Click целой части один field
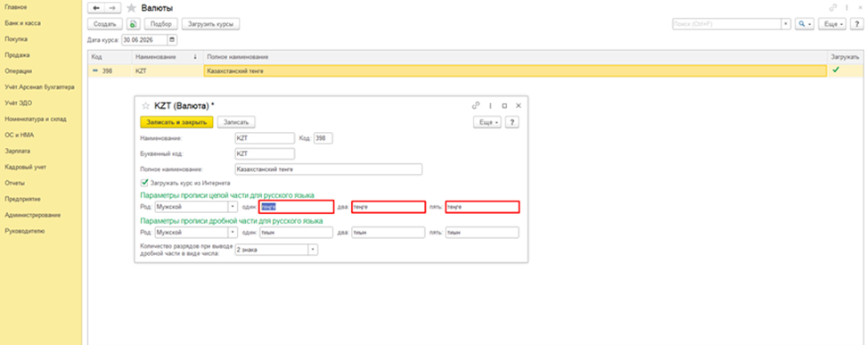The width and height of the screenshot is (868, 345). [x=296, y=207]
